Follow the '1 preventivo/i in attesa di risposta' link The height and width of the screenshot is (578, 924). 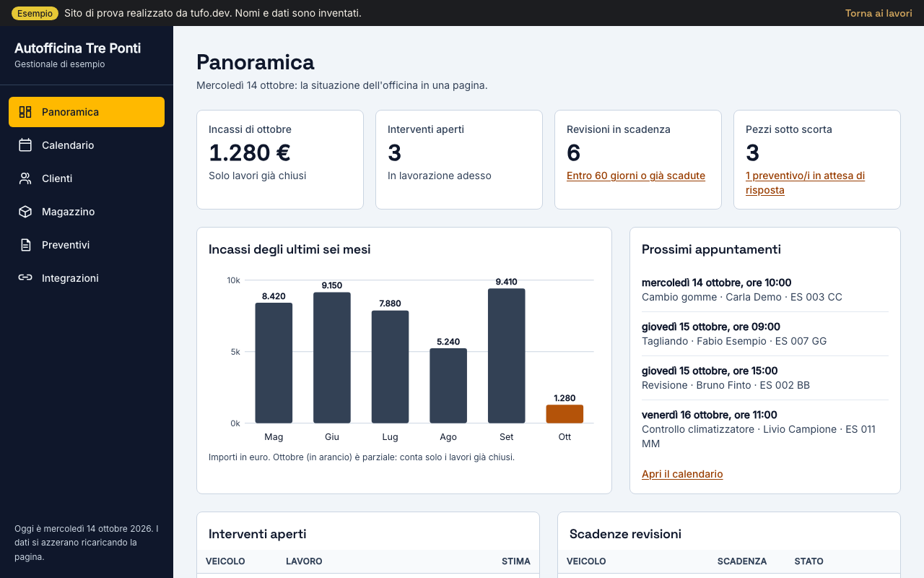pos(805,183)
